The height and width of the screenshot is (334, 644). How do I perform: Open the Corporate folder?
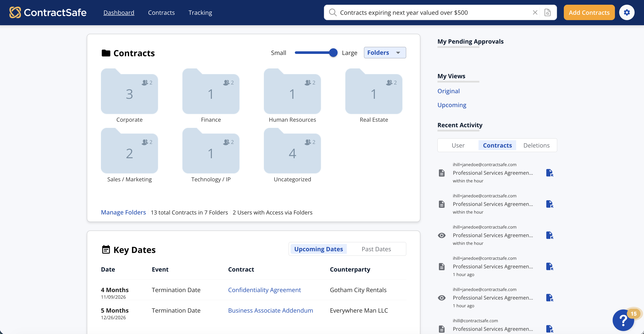point(130,91)
